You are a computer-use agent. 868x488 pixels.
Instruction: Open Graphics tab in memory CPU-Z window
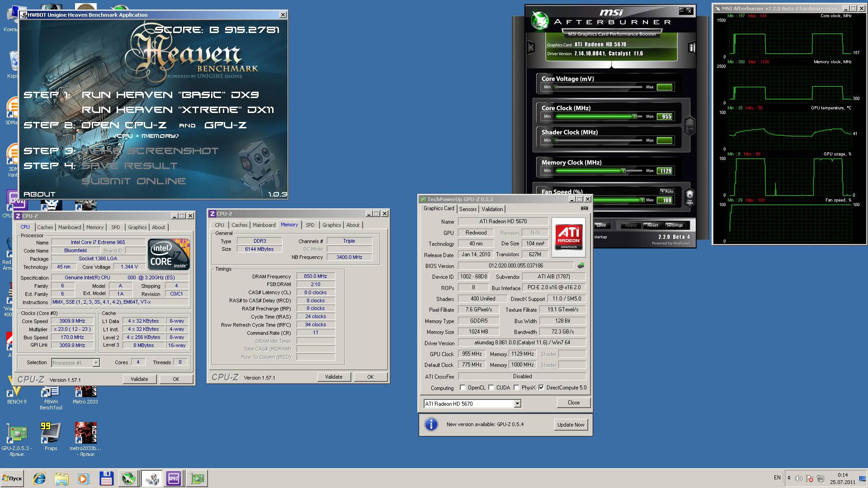pos(332,225)
